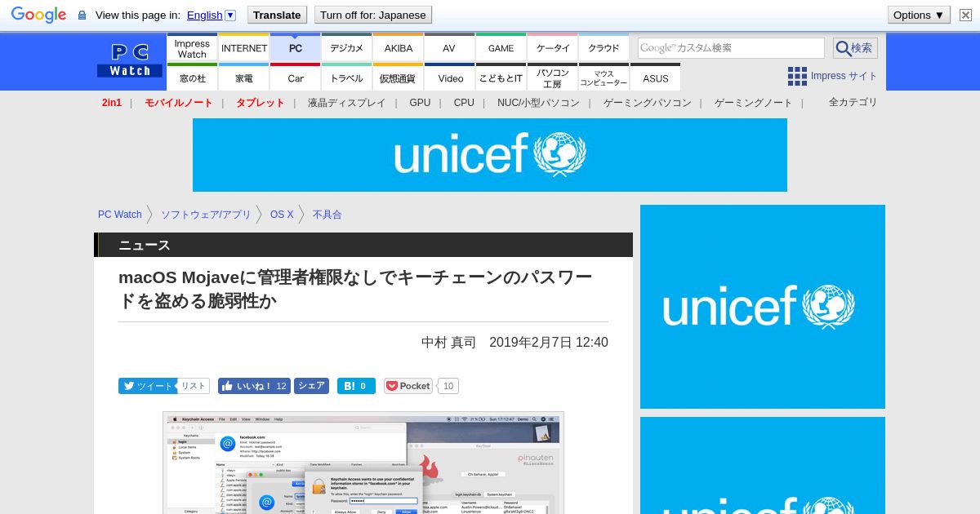The height and width of the screenshot is (514, 980).
Task: Click the モバイルノート category link
Action: click(178, 103)
